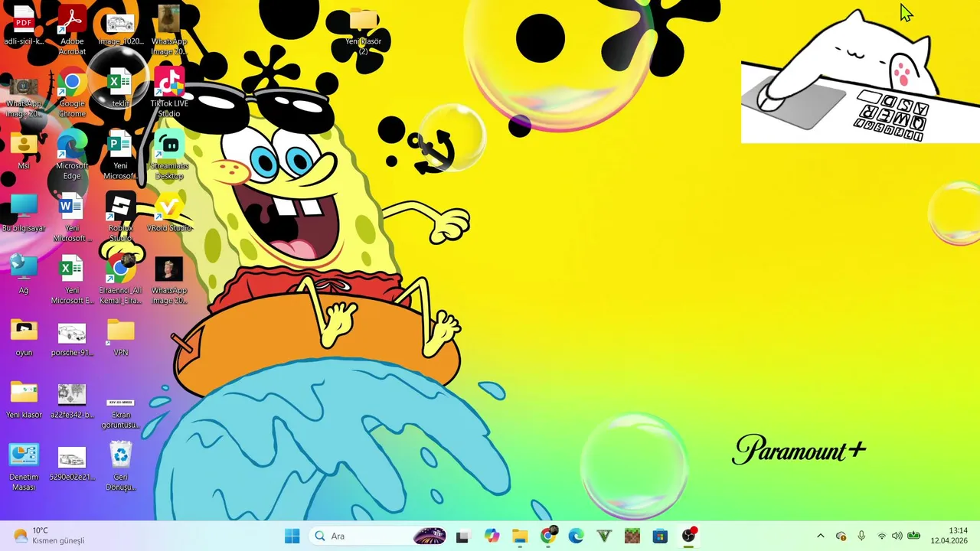Click the Ara search box
The width and height of the screenshot is (980, 551).
(379, 536)
